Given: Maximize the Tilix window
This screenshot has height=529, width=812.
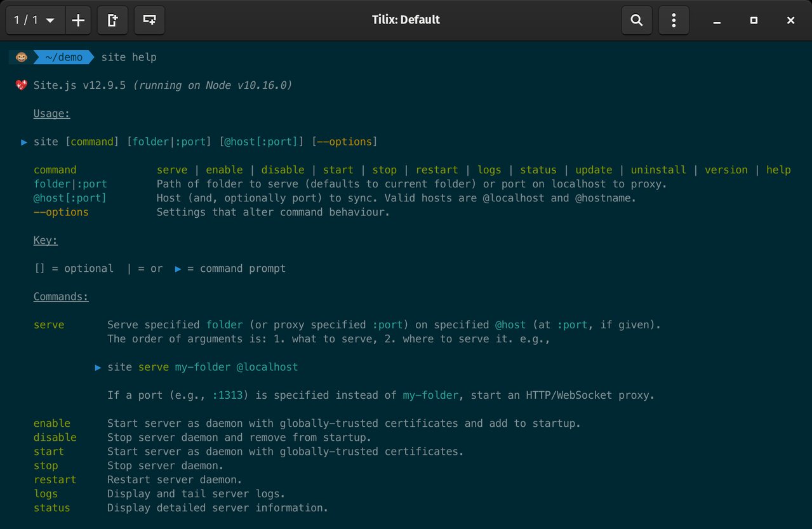Looking at the screenshot, I should pos(754,20).
